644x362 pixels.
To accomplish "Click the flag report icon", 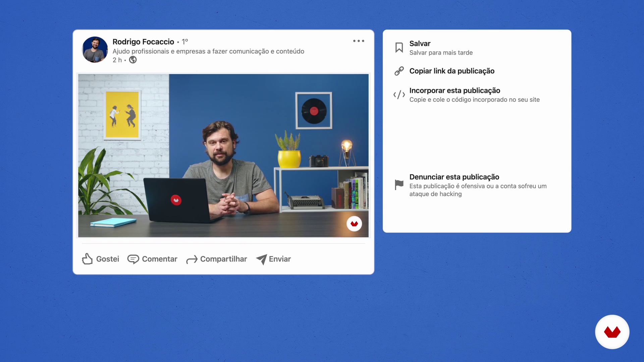I will coord(399,185).
